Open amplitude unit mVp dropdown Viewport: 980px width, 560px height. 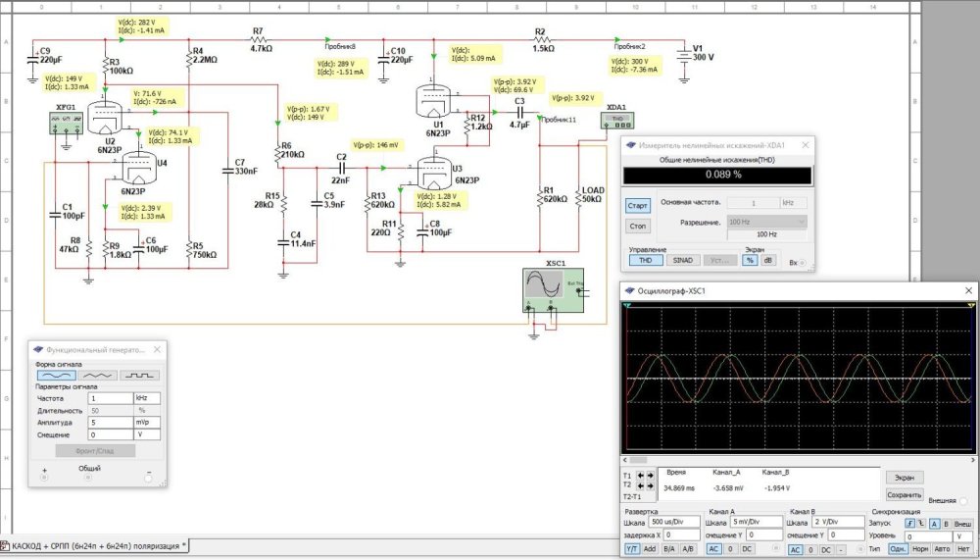click(147, 422)
